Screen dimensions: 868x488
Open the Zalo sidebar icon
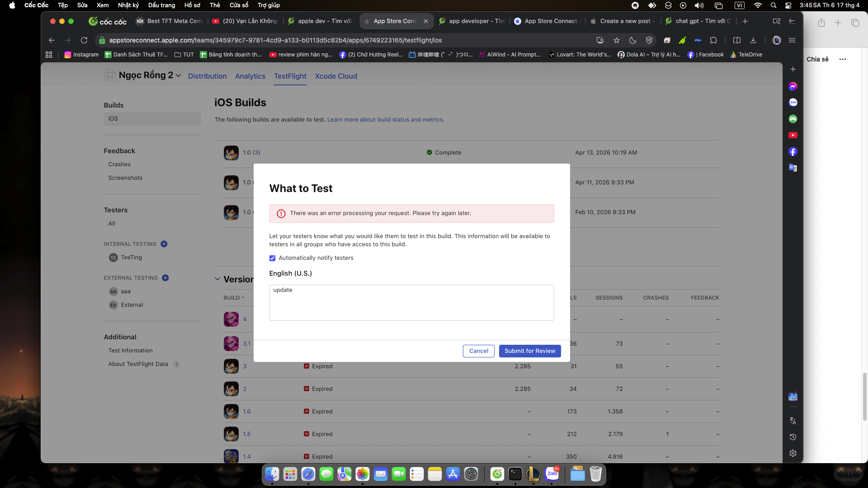pos(793,103)
